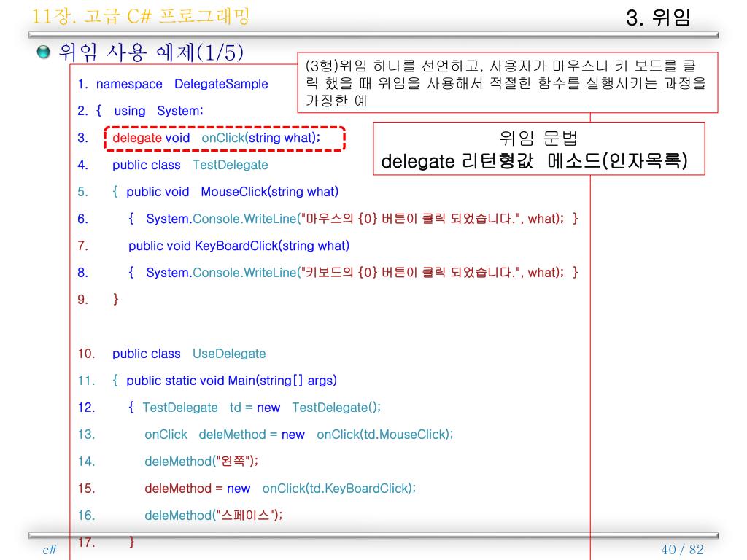This screenshot has width=747, height=560.
Task: Click the green bullet next to '위임 사용 예제'
Action: coord(43,52)
